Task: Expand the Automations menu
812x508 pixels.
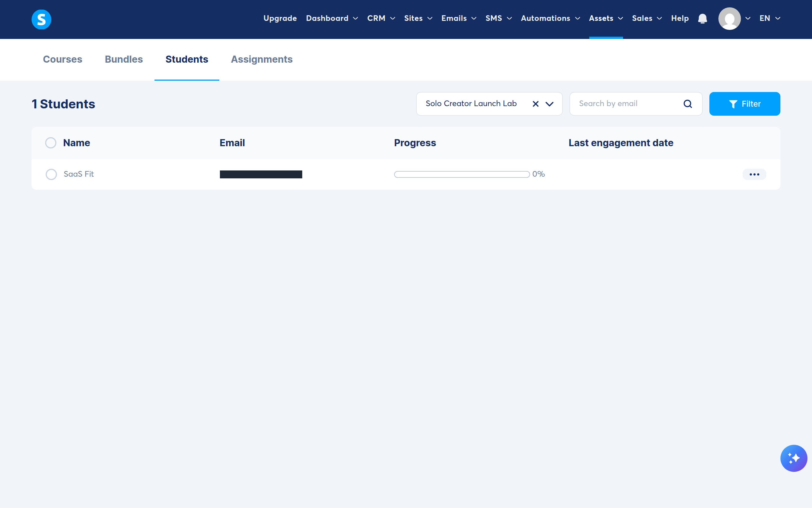Action: pos(550,18)
